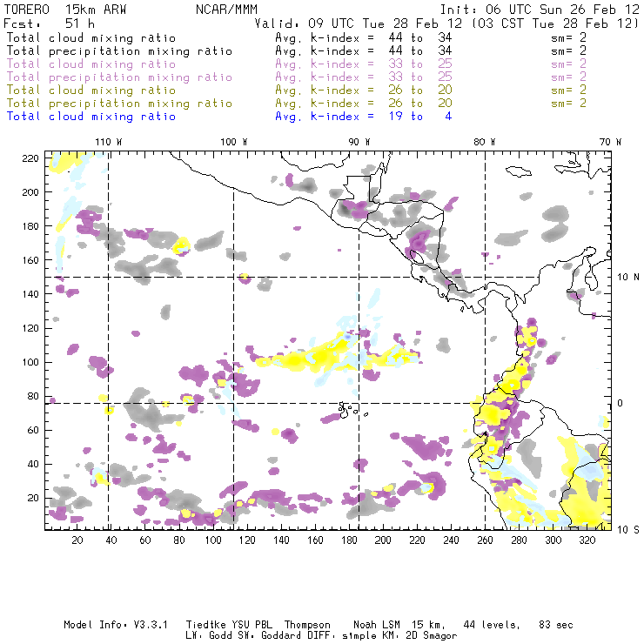Click the 'Noah LSM' footer text
This screenshot has height=644, width=644.
click(x=377, y=625)
